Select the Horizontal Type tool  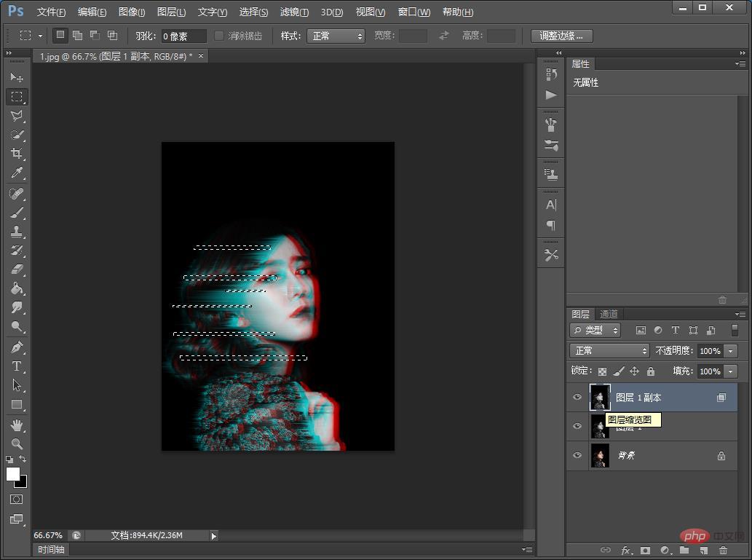pyautogui.click(x=17, y=366)
